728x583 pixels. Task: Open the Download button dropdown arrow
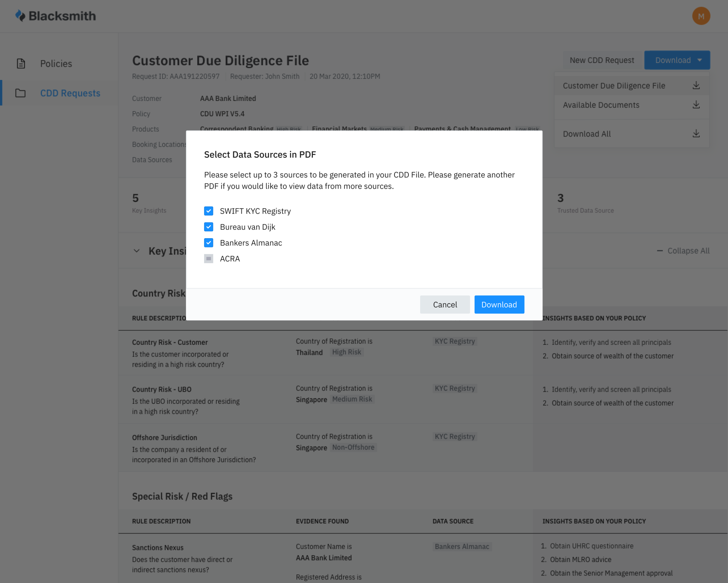tap(699, 60)
